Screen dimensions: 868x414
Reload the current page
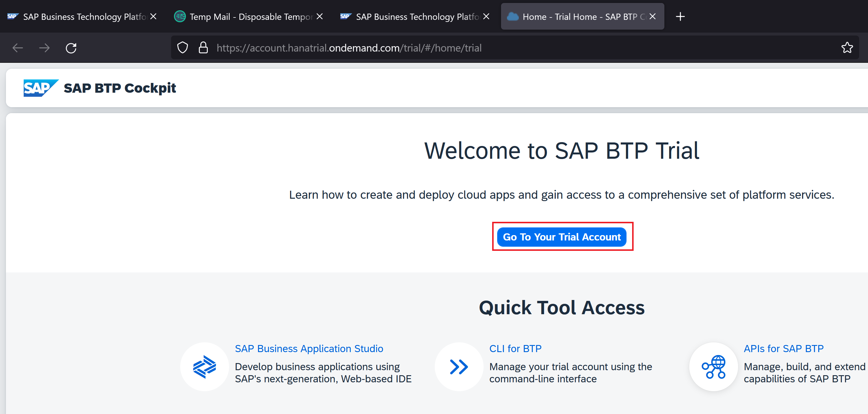(71, 48)
